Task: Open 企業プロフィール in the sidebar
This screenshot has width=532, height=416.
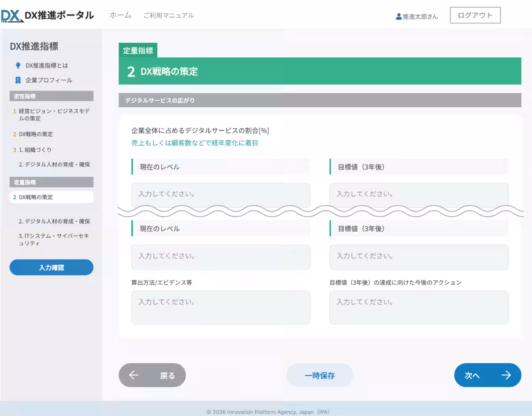Action: click(x=49, y=80)
